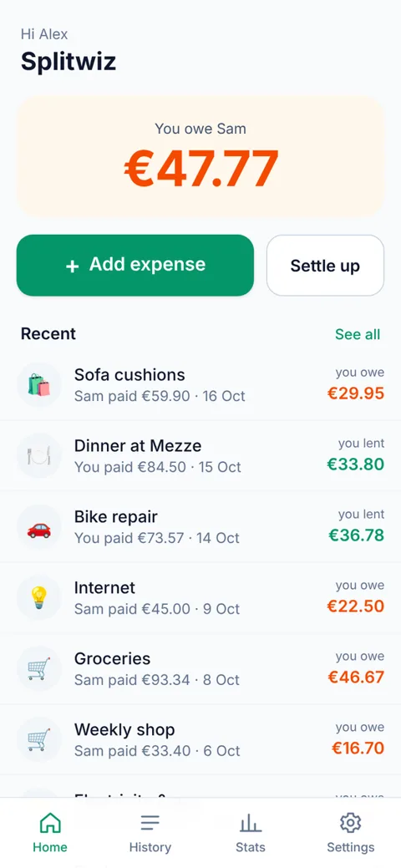Screen dimensions: 401x868
Task: Click the Settle up button
Action: coord(325,265)
